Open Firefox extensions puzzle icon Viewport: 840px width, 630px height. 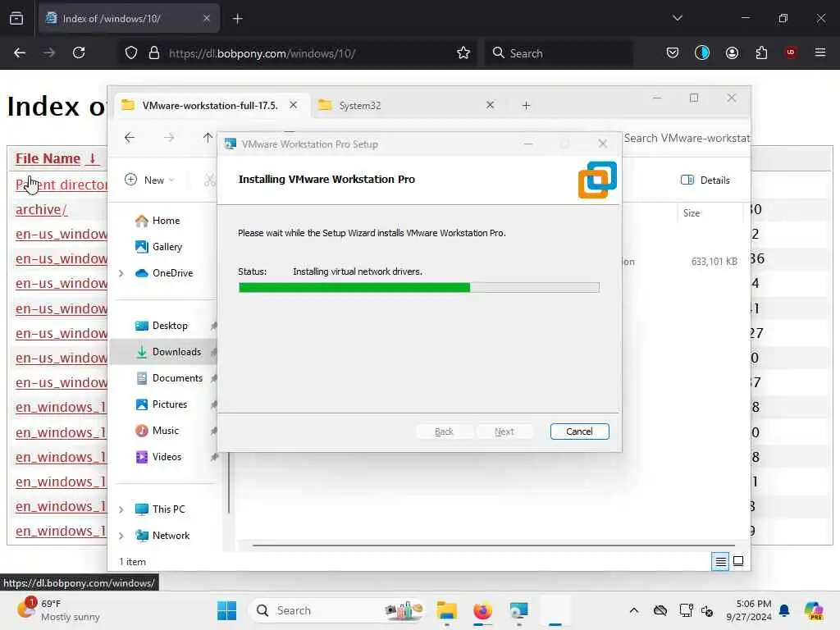(761, 52)
